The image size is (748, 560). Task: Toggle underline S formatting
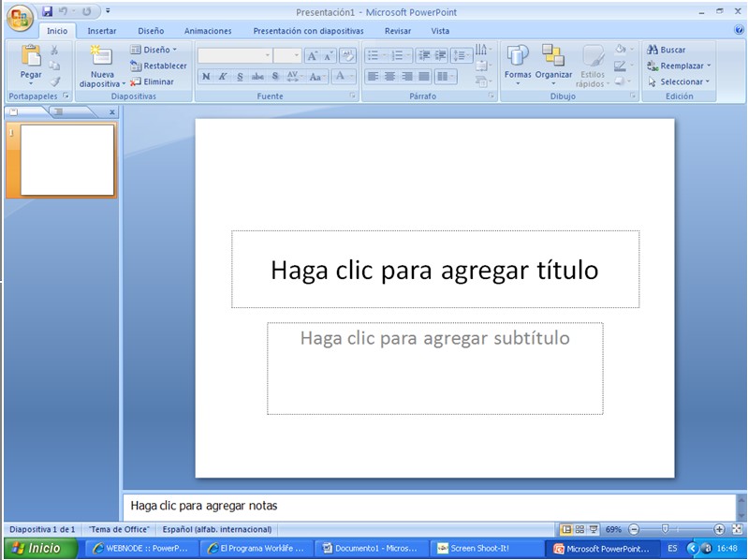click(240, 76)
